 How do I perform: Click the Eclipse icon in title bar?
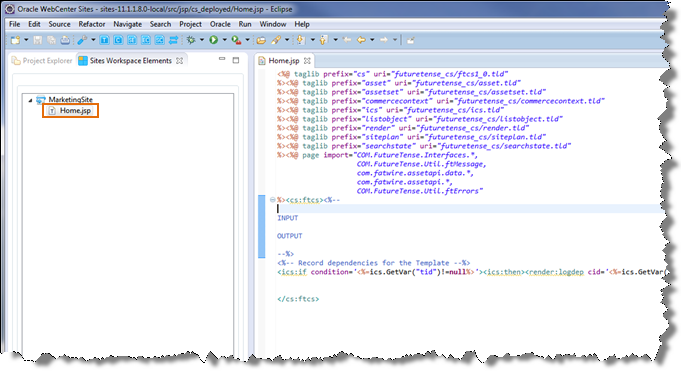(9, 9)
